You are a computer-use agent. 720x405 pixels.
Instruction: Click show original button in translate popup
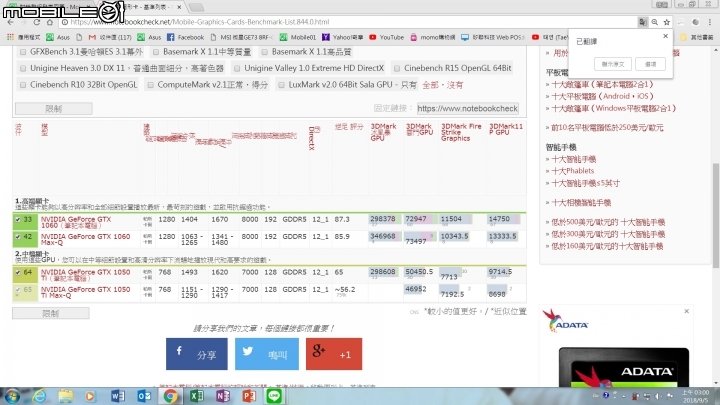point(613,64)
